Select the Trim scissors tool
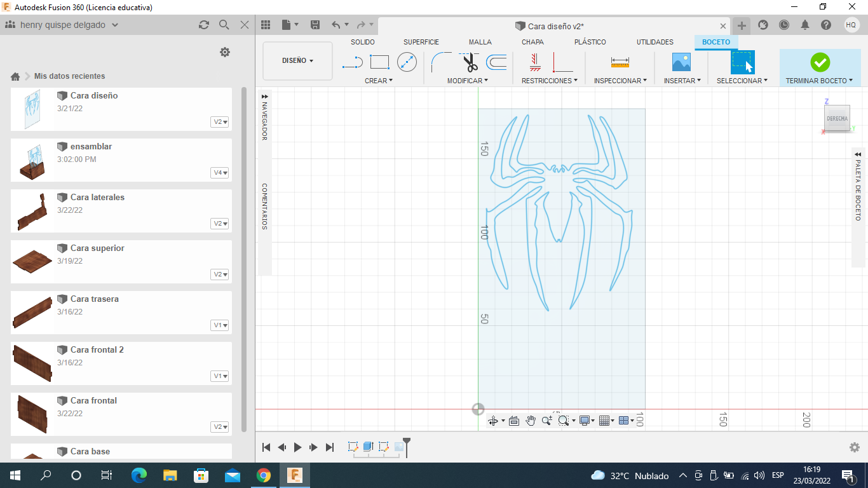Image resolution: width=868 pixels, height=488 pixels. coord(470,62)
